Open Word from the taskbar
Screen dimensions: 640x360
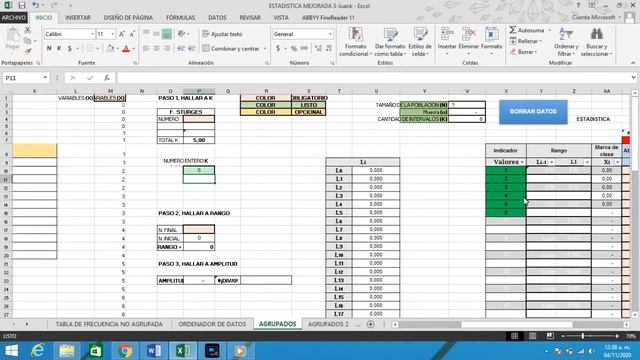click(x=154, y=351)
